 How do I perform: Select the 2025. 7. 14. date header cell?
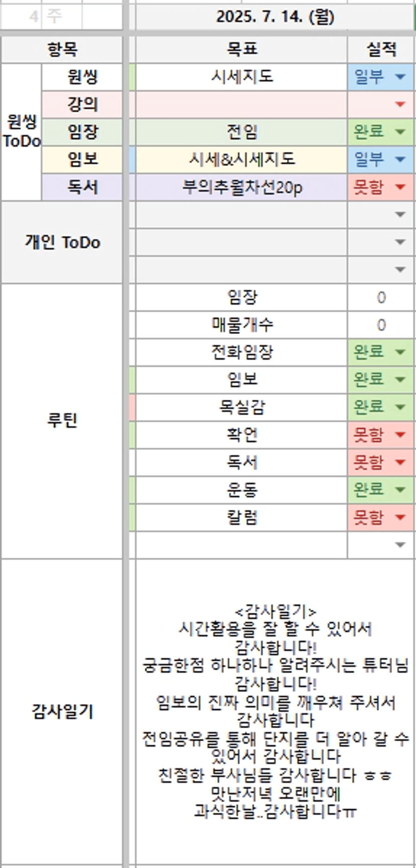pyautogui.click(x=275, y=17)
